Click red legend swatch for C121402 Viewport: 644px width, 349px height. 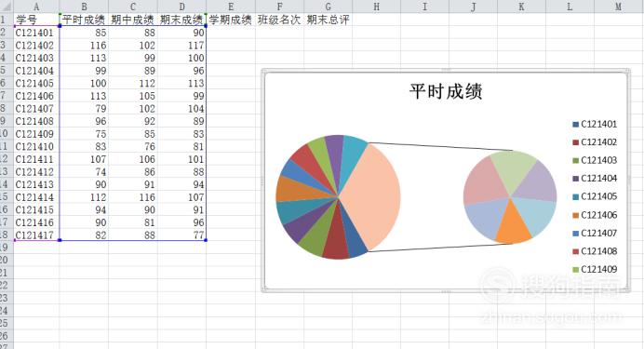tap(576, 142)
